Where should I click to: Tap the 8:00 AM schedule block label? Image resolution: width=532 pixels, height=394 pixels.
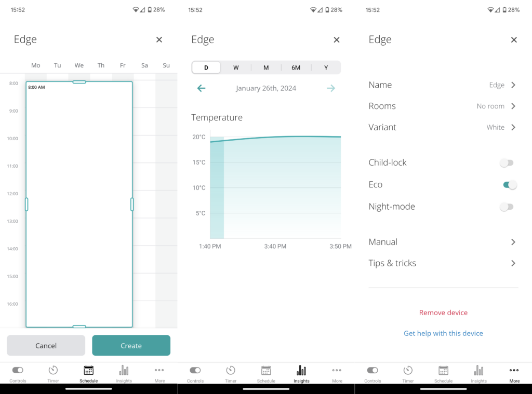pyautogui.click(x=36, y=87)
